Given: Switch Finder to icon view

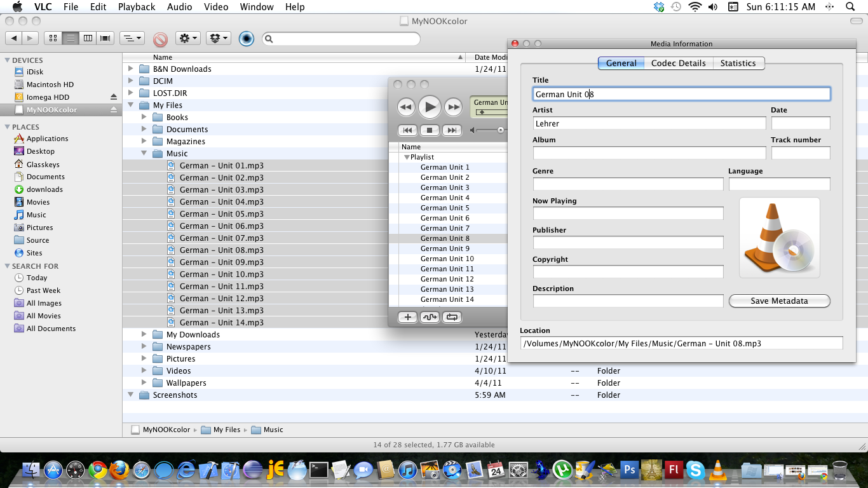Looking at the screenshot, I should click(x=53, y=38).
